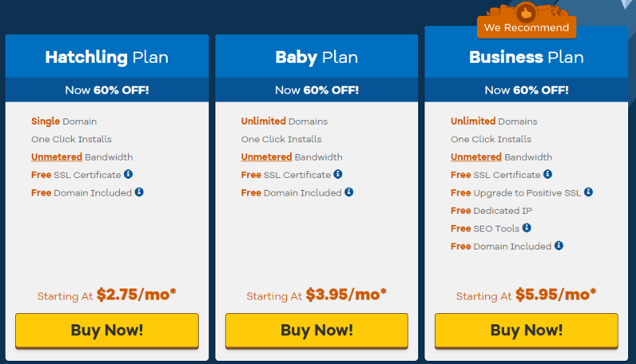
Task: Select Unmetered Bandwidth link in Business Plan
Action: [475, 157]
